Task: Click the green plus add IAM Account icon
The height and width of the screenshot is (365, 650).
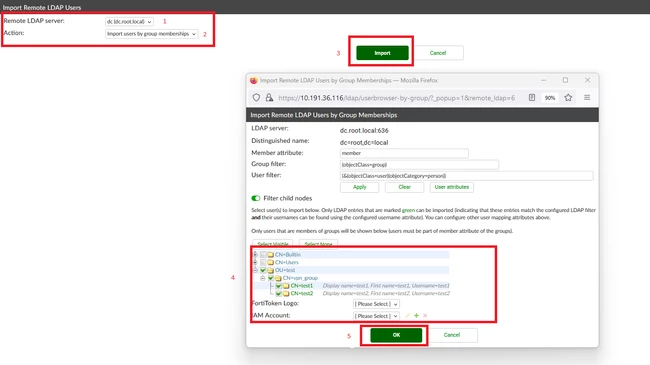Action: [x=416, y=316]
